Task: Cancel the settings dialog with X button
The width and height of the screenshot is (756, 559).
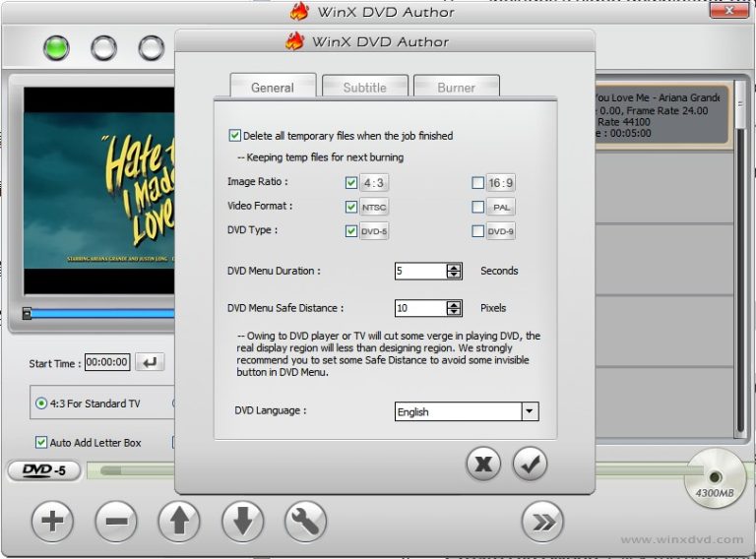Action: tap(483, 465)
